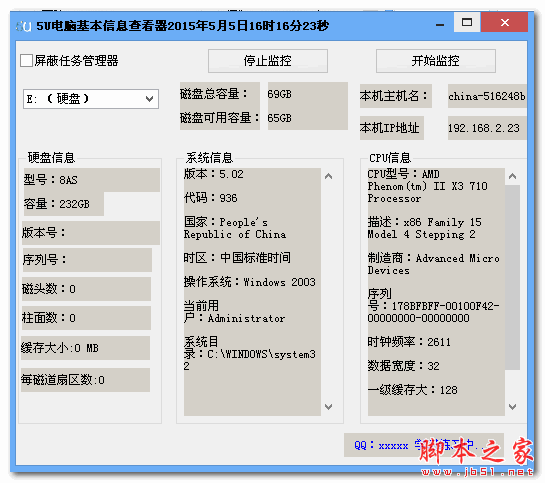Minimize the 5U电脑基本信息查看器 window
Viewport: 545px width, 483px height.
(440, 25)
